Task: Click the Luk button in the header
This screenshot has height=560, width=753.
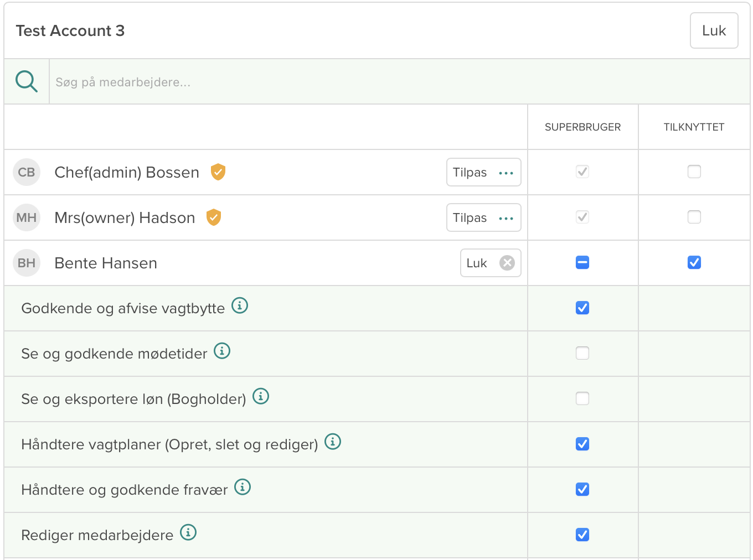Action: point(714,30)
